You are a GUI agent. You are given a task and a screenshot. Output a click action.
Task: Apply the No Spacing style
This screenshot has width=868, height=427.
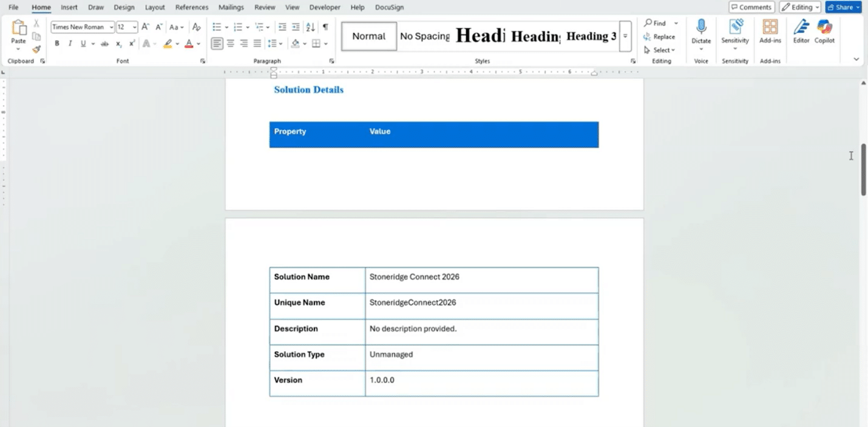pos(425,36)
